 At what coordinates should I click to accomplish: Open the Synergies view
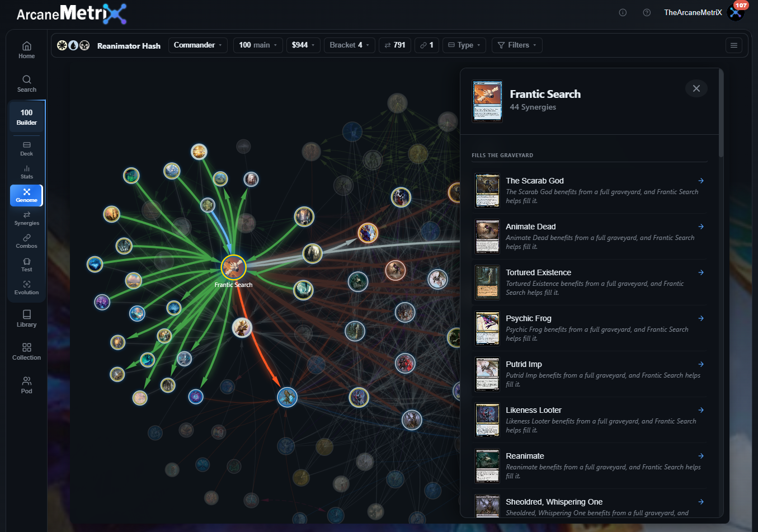(26, 218)
